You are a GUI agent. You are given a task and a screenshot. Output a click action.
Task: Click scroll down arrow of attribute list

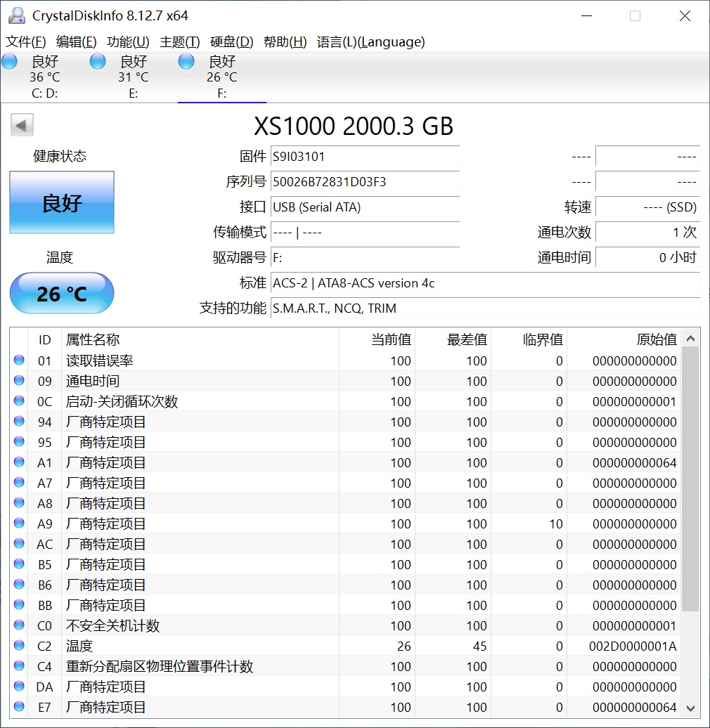(690, 708)
